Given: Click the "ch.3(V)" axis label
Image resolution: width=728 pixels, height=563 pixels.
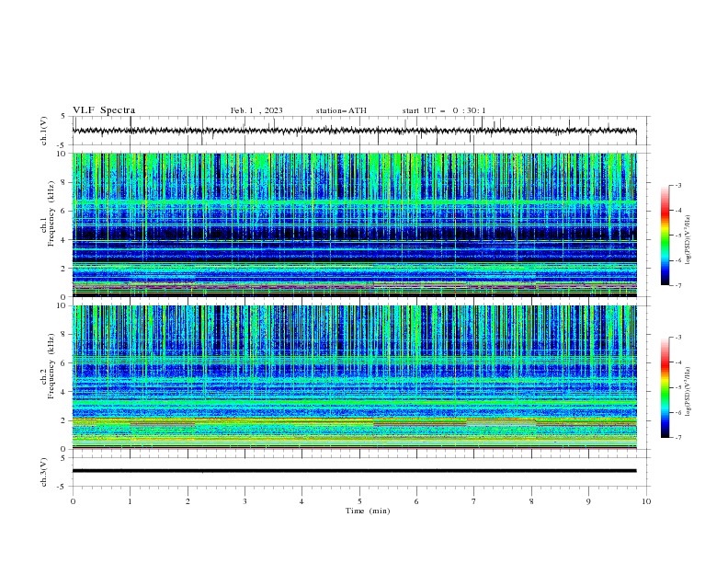Looking at the screenshot, I should pyautogui.click(x=44, y=472).
